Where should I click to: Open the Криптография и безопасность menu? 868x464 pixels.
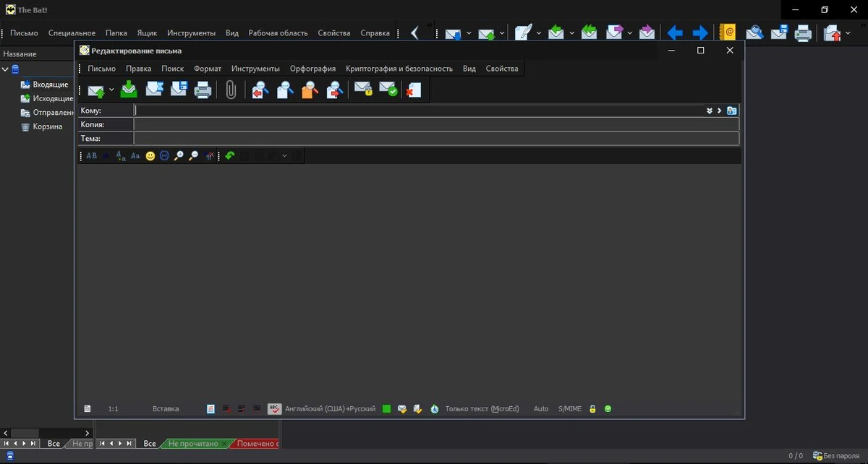tap(399, 69)
